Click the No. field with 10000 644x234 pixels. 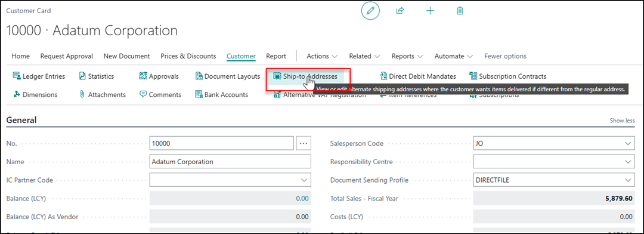(x=222, y=143)
